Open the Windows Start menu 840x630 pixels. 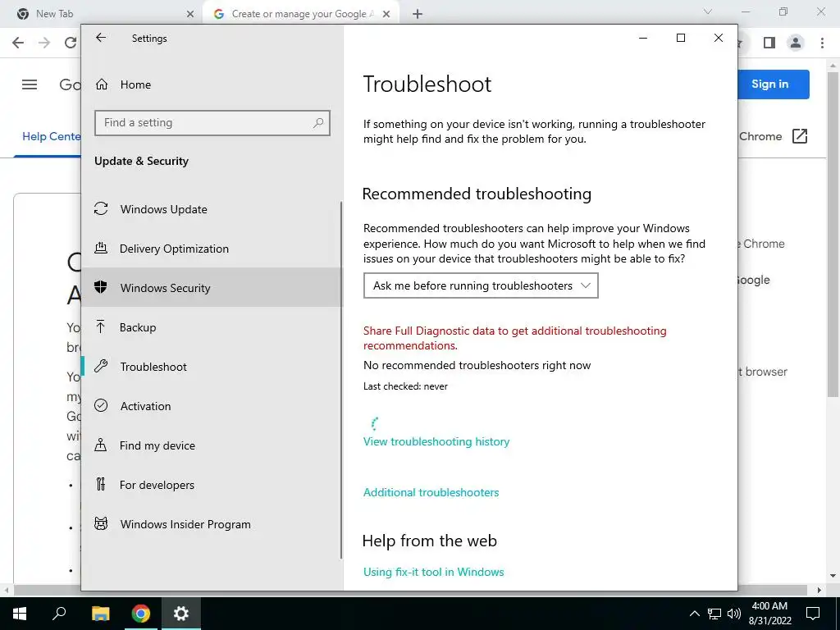tap(20, 614)
